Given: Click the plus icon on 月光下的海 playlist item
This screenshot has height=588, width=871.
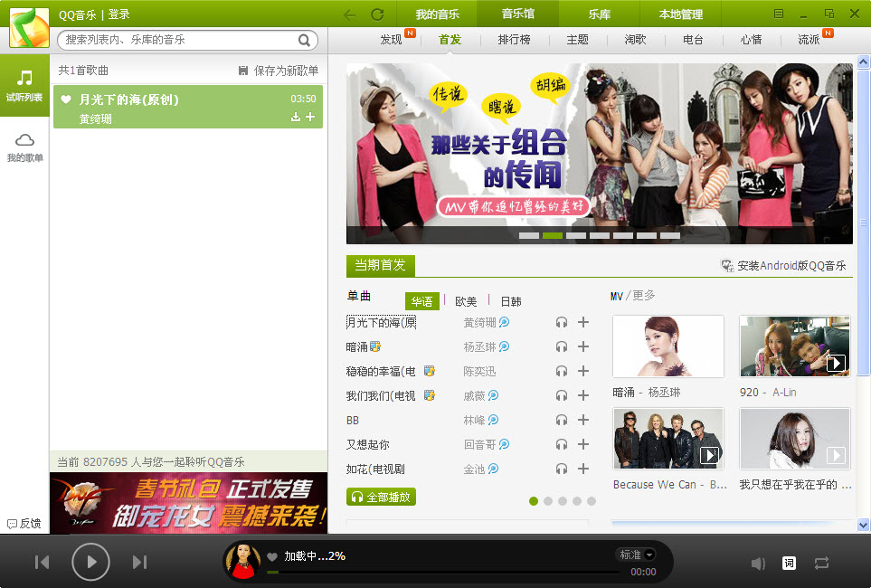Looking at the screenshot, I should pos(310,117).
